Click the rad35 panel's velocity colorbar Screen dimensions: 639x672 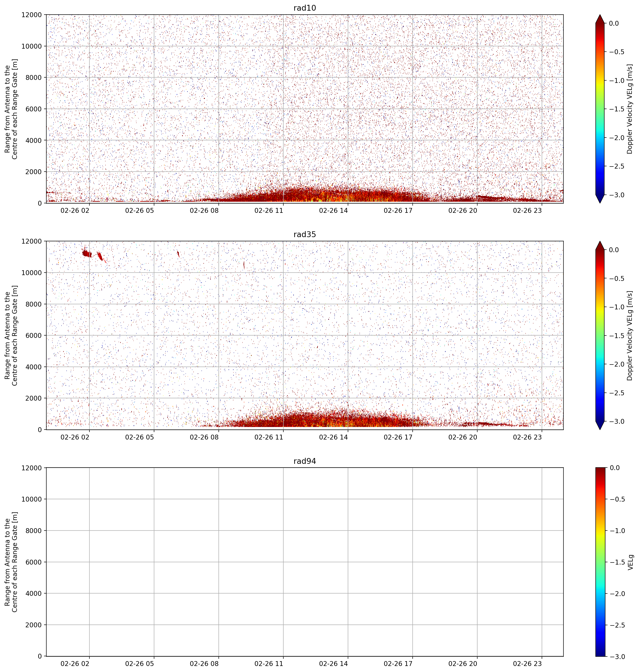[600, 335]
